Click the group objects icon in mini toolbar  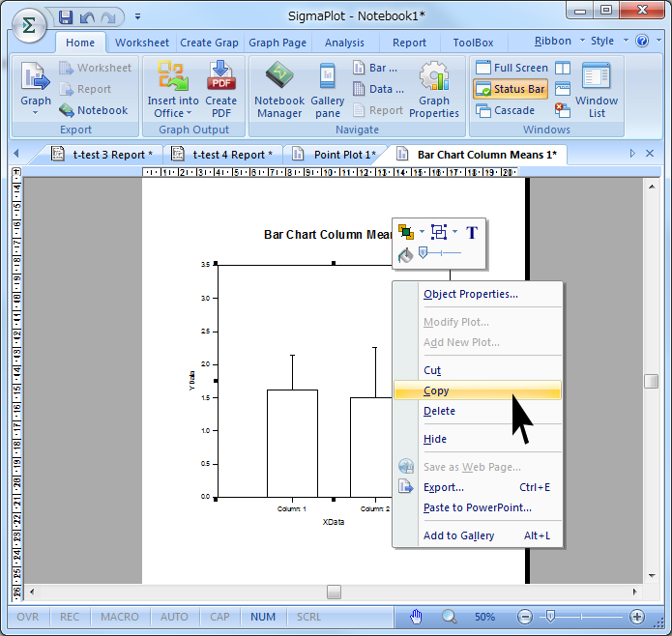coord(439,232)
